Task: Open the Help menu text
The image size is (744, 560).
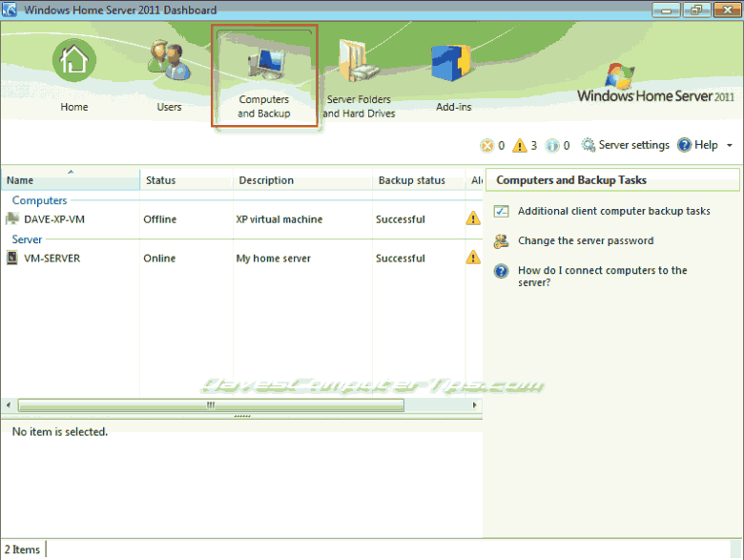Action: (706, 145)
